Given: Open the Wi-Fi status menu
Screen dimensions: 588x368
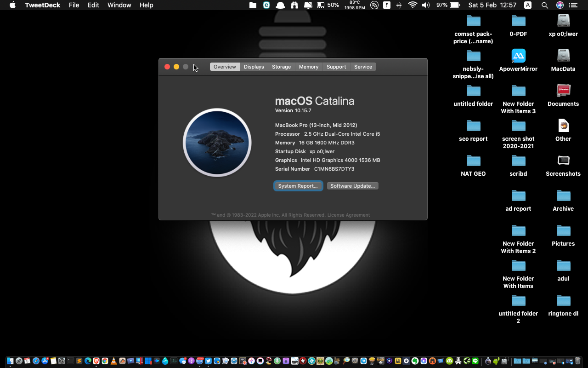Looking at the screenshot, I should [x=413, y=5].
